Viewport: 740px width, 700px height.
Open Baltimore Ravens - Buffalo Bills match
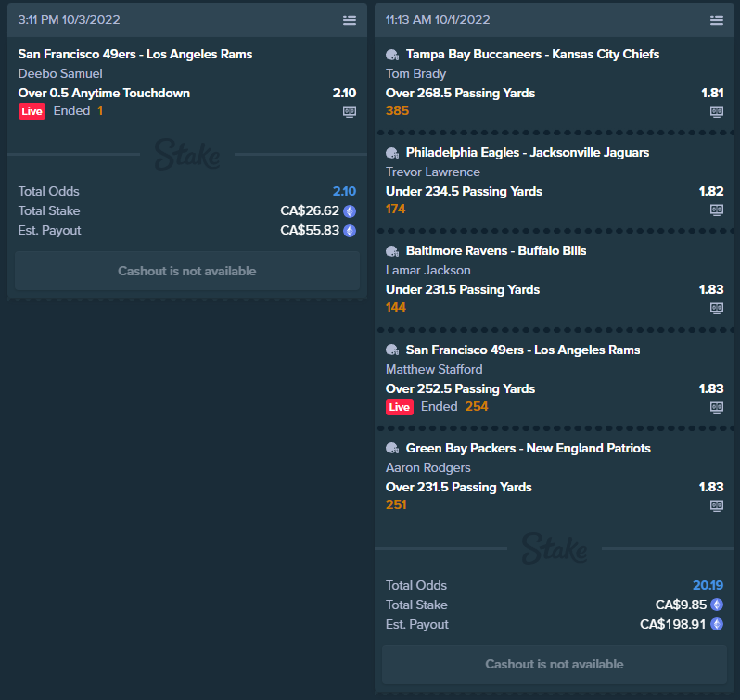click(496, 250)
